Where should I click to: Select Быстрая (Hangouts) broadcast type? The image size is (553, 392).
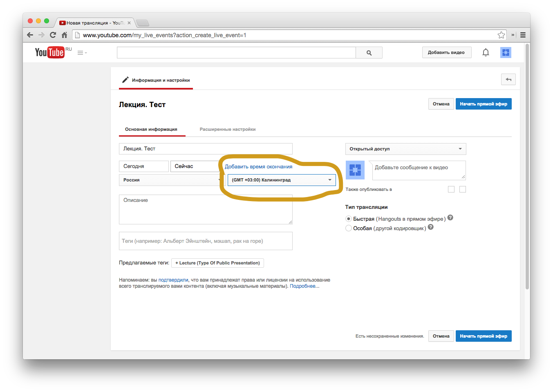tap(349, 219)
